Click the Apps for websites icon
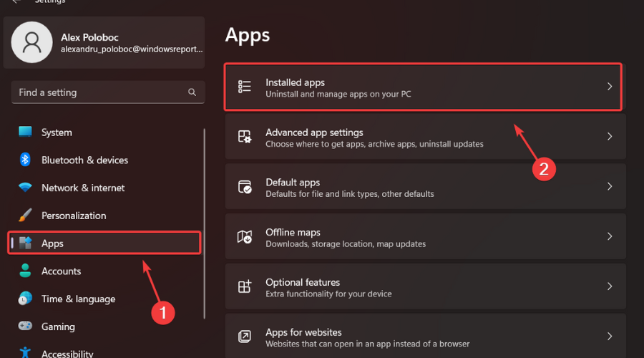Viewport: 644px width, 358px height. click(x=245, y=337)
